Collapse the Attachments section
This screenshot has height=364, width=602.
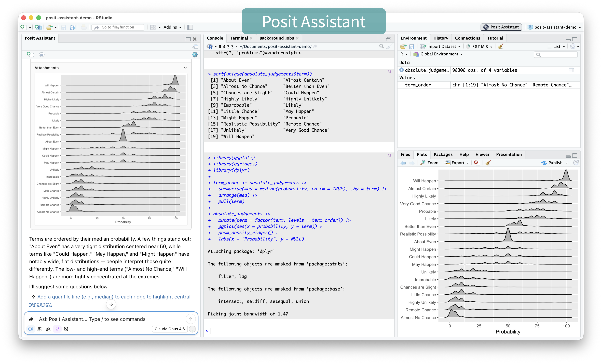pos(185,68)
